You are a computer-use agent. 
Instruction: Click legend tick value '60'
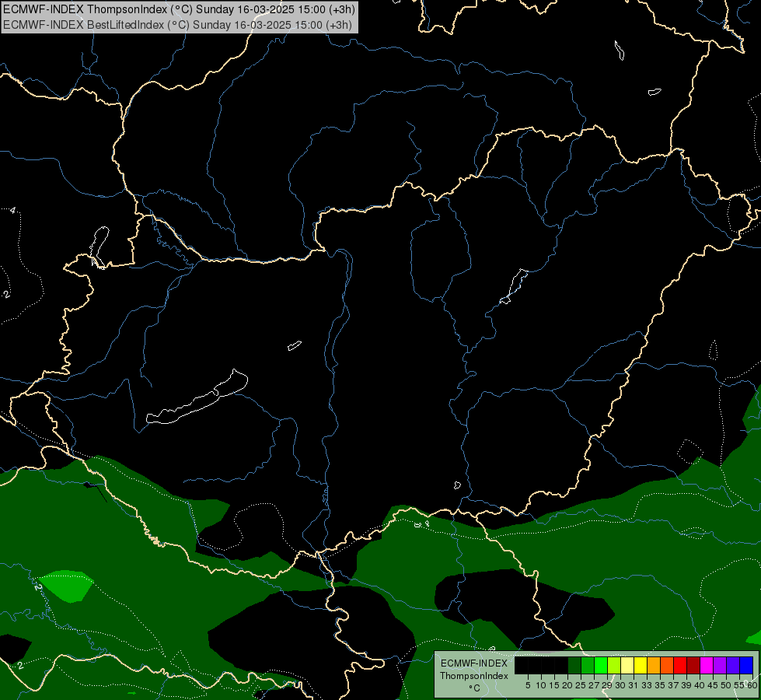(x=752, y=685)
